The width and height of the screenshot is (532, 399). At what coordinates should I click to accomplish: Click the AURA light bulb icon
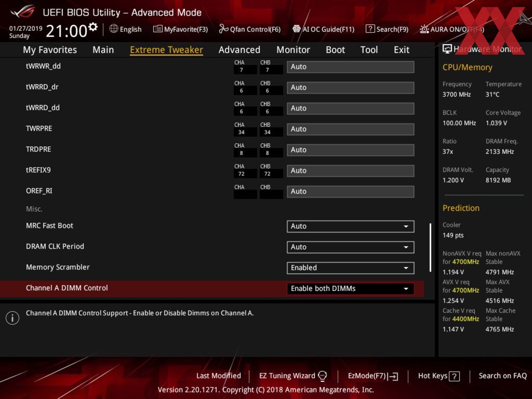pyautogui.click(x=424, y=29)
